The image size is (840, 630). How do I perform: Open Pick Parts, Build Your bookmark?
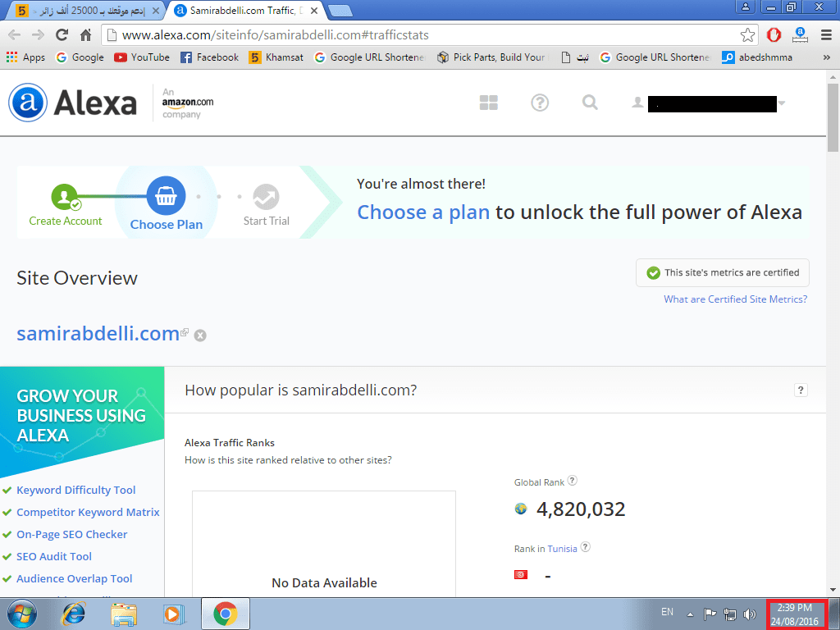(x=492, y=57)
